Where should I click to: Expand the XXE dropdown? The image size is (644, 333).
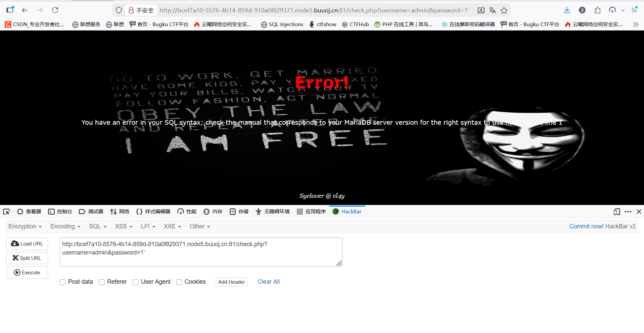(x=173, y=226)
